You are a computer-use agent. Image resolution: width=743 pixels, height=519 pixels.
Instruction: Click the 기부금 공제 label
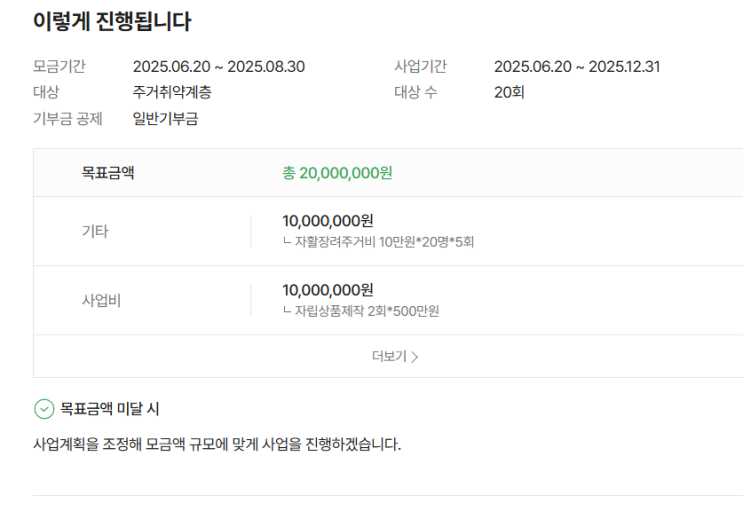[x=68, y=118]
